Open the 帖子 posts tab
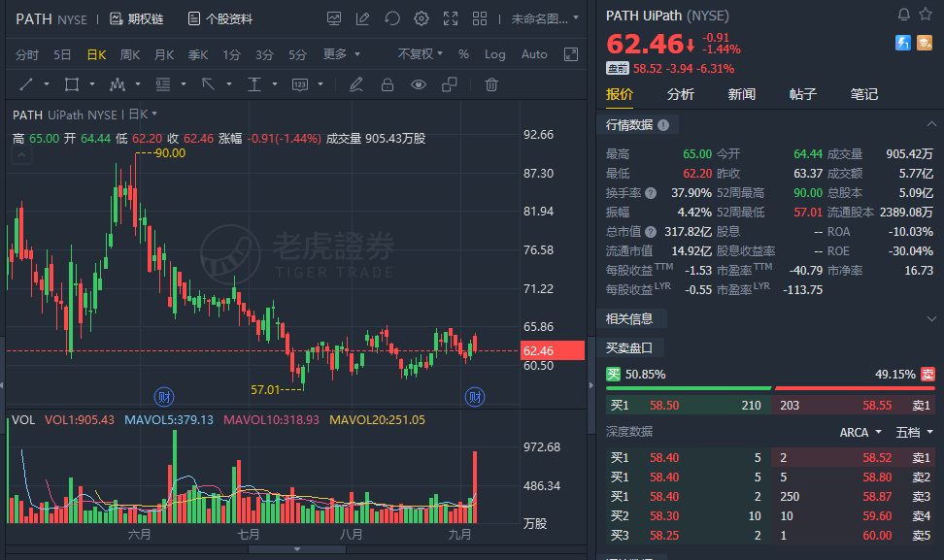Image resolution: width=944 pixels, height=560 pixels. pyautogui.click(x=803, y=94)
